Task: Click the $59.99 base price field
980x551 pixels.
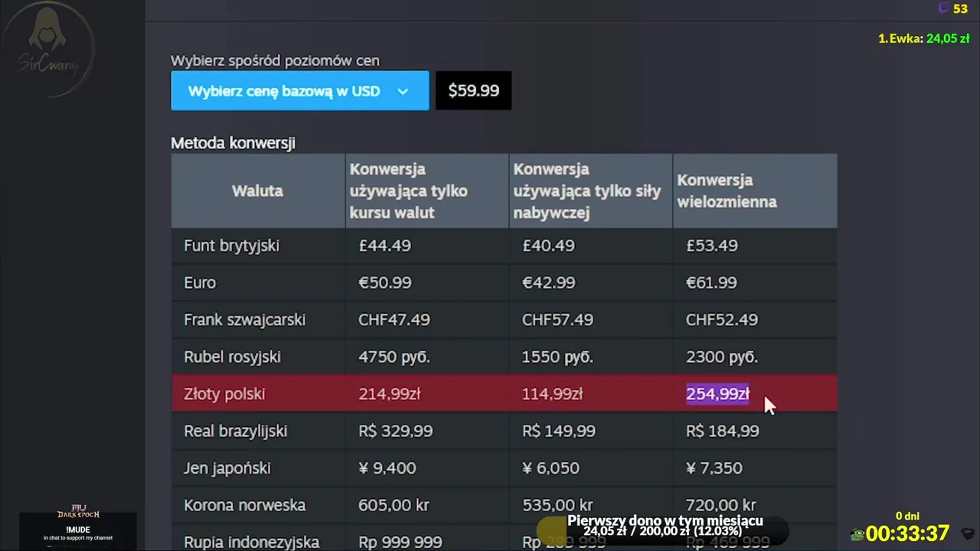Action: coord(473,91)
